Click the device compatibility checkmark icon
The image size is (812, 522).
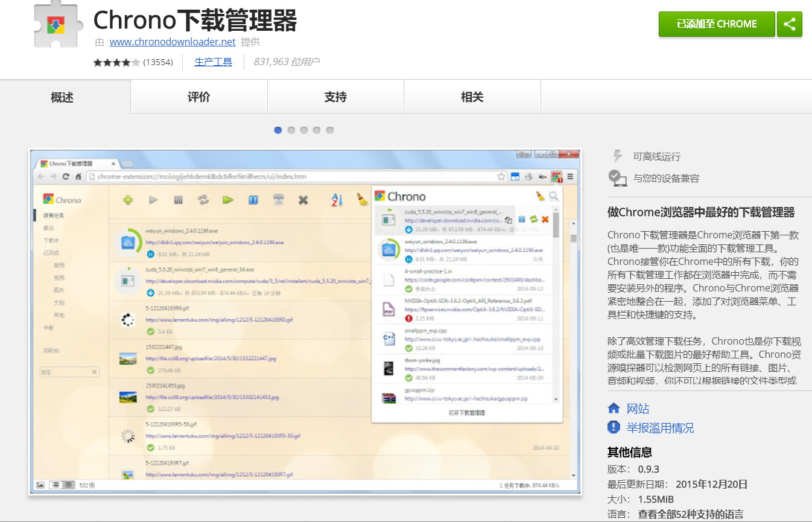617,177
